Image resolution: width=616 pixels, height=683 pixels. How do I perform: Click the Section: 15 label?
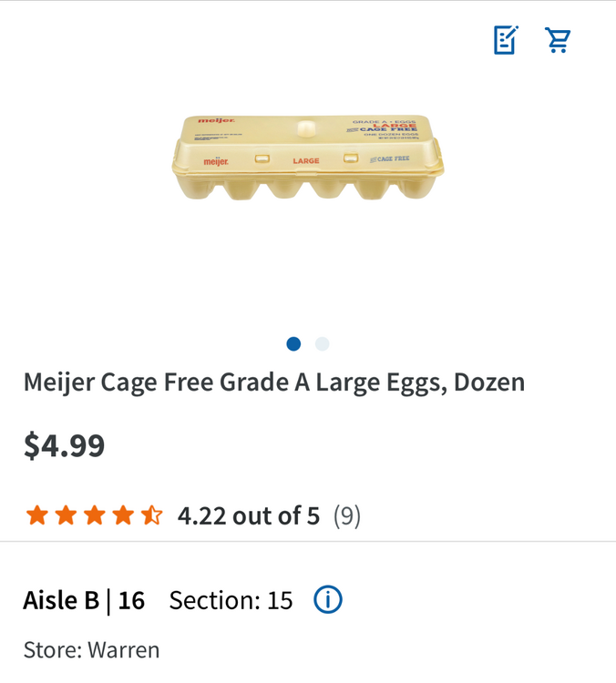pyautogui.click(x=231, y=600)
